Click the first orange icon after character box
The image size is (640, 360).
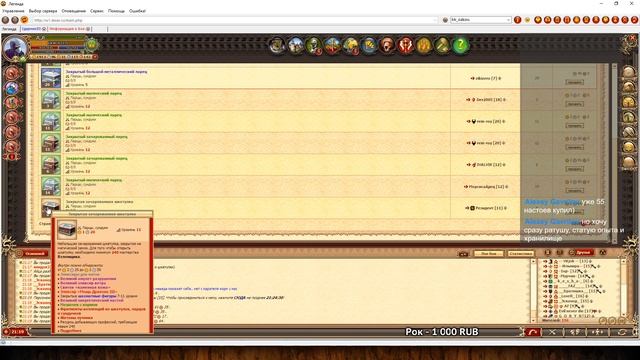coord(518,20)
